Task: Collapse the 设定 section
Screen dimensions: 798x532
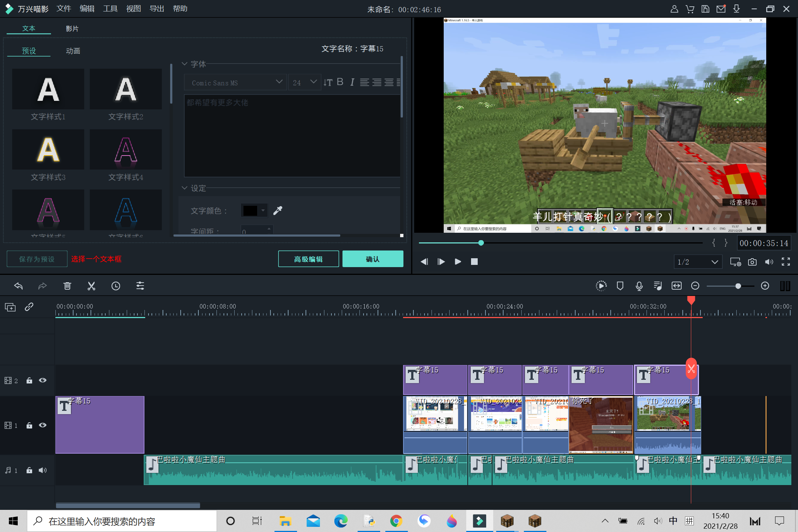Action: 184,188
